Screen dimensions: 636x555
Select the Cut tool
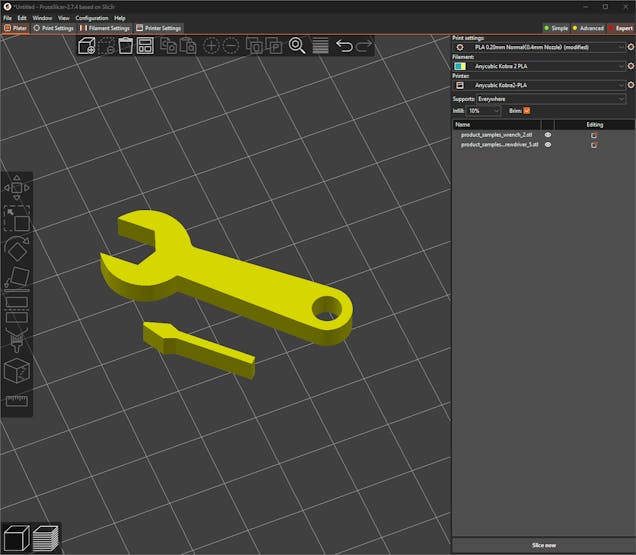pos(17,310)
